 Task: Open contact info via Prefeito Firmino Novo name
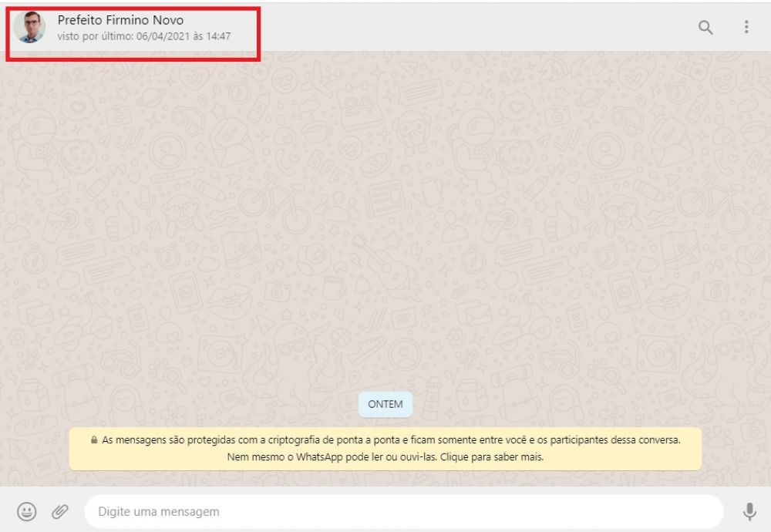(120, 20)
